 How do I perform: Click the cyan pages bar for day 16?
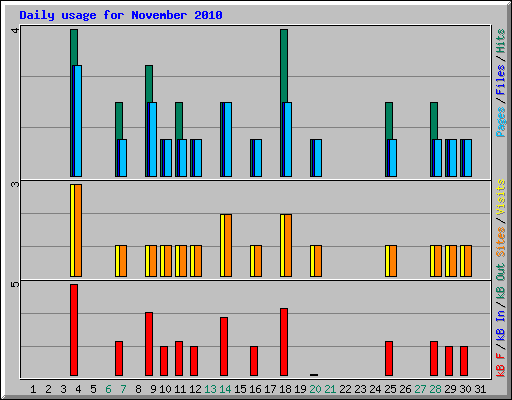[258, 158]
